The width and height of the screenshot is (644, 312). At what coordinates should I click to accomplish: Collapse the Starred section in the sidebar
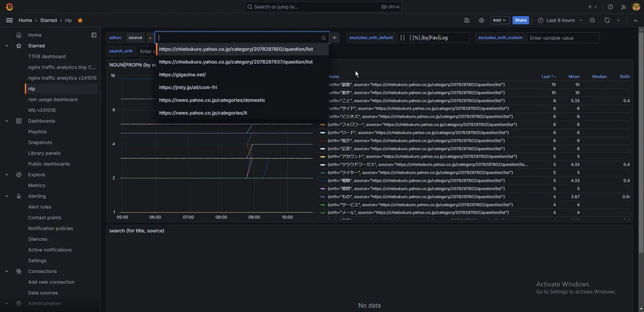point(6,46)
